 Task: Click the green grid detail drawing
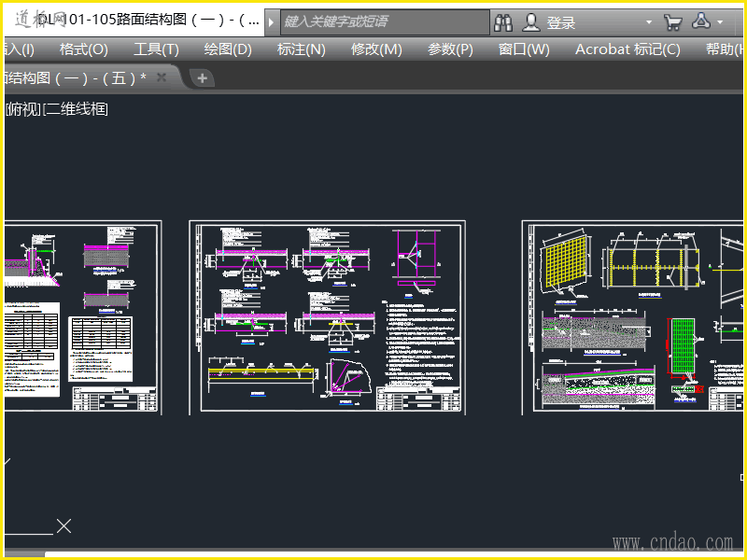[x=683, y=346]
